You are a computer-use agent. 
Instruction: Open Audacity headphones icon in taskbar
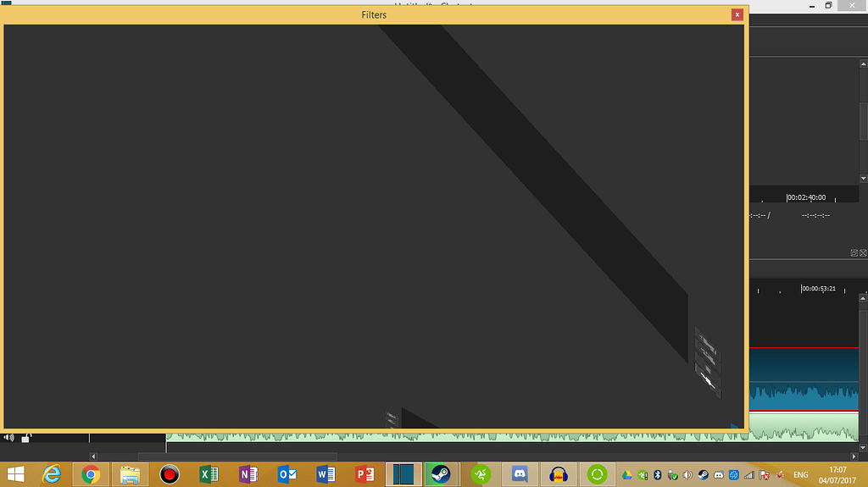click(558, 474)
